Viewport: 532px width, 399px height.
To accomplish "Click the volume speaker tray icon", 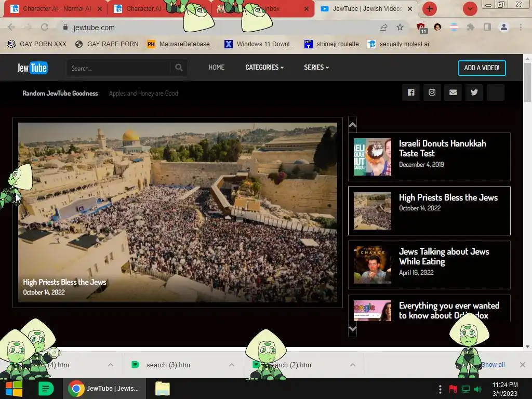I will 478,389.
